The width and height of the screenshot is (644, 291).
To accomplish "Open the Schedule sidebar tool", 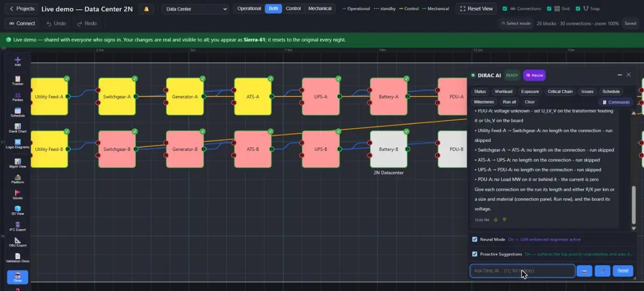I will pos(18,112).
